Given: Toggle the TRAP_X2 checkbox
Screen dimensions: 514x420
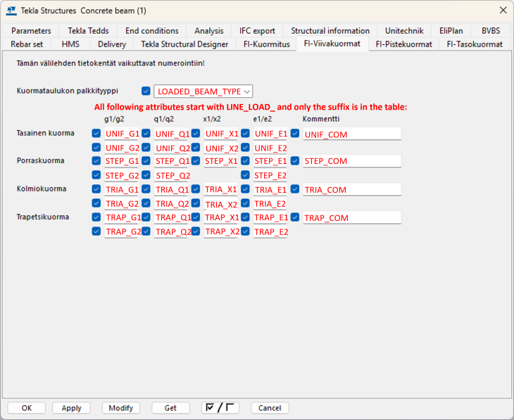Looking at the screenshot, I should (196, 231).
